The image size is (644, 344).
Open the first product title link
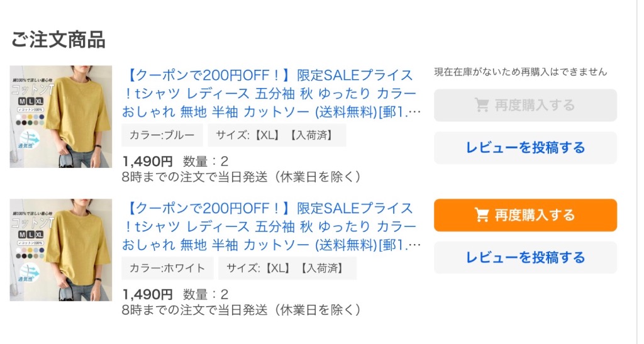(x=271, y=94)
